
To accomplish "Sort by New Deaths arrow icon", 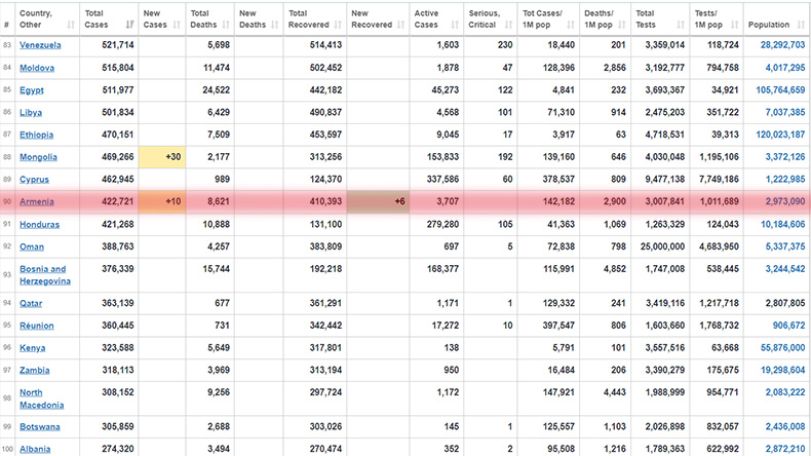I will pos(275,24).
